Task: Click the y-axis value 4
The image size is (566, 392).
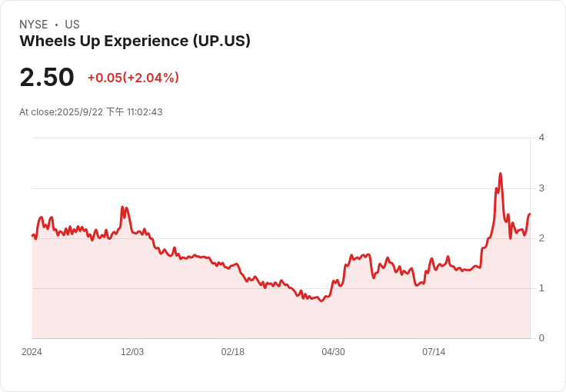Action: tap(541, 138)
